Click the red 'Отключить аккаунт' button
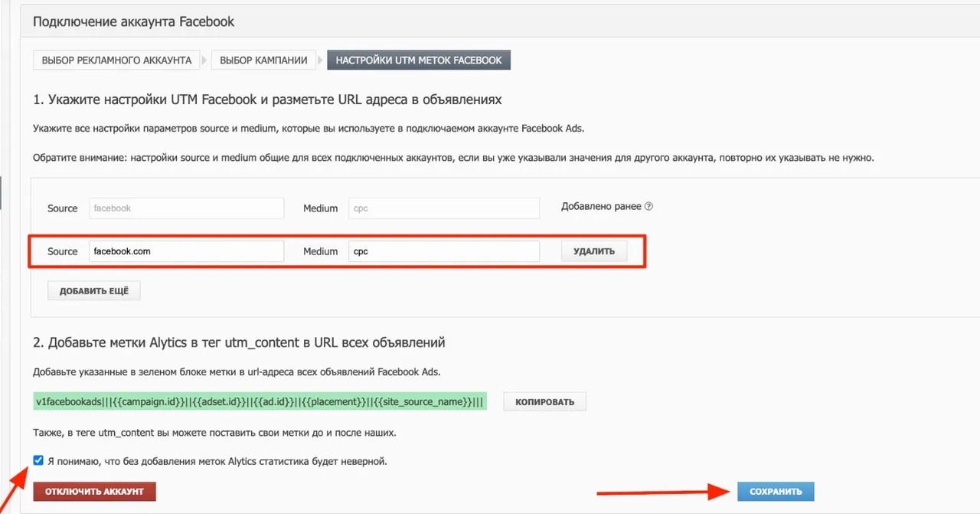The width and height of the screenshot is (980, 514). [94, 491]
